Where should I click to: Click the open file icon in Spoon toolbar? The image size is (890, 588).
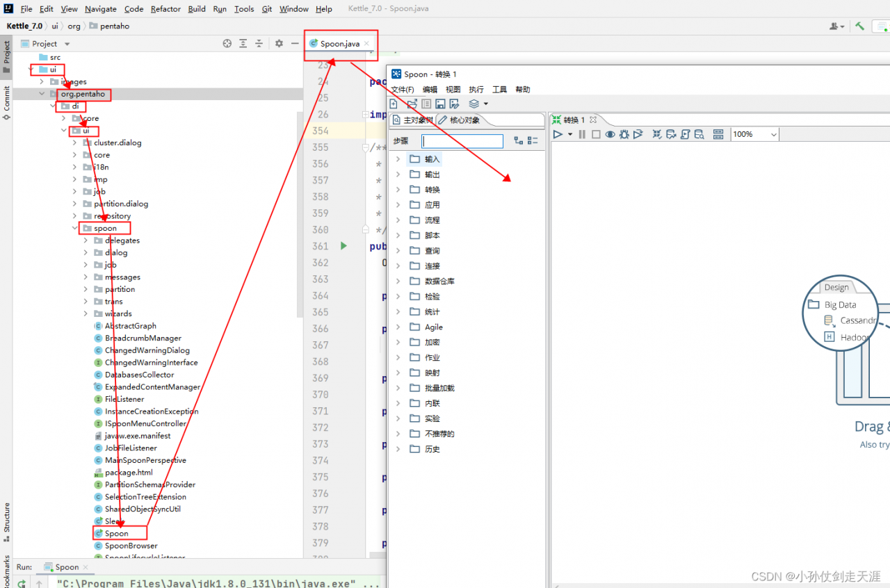click(412, 104)
